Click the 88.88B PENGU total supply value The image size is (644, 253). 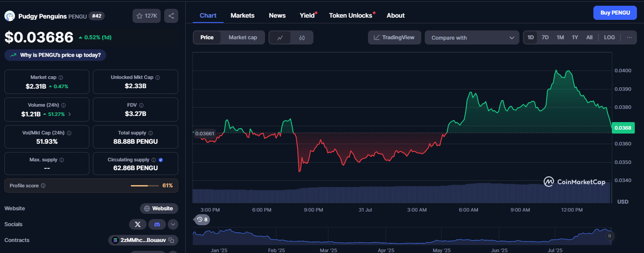[x=136, y=141]
